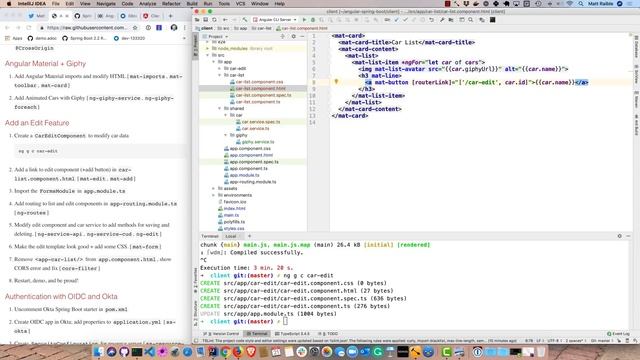Click the terminal command prompt cursor
Image resolution: width=640 pixels, height=360 pixels.
(x=285, y=322)
